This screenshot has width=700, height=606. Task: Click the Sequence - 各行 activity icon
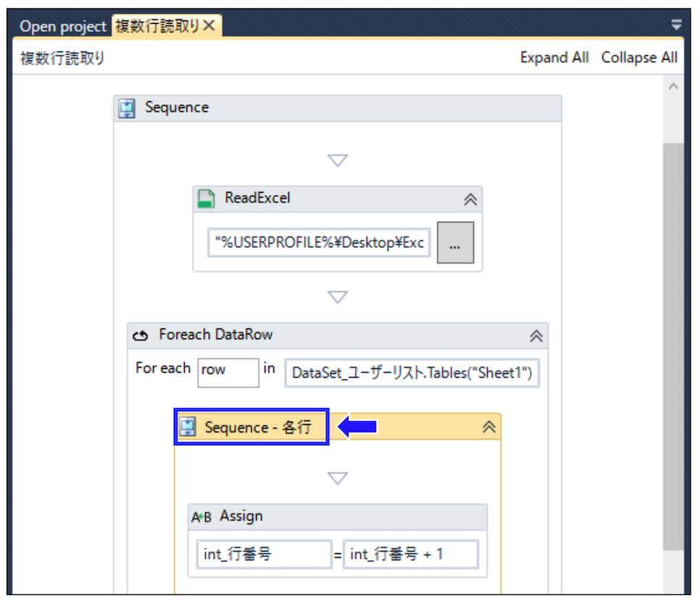coord(188,427)
